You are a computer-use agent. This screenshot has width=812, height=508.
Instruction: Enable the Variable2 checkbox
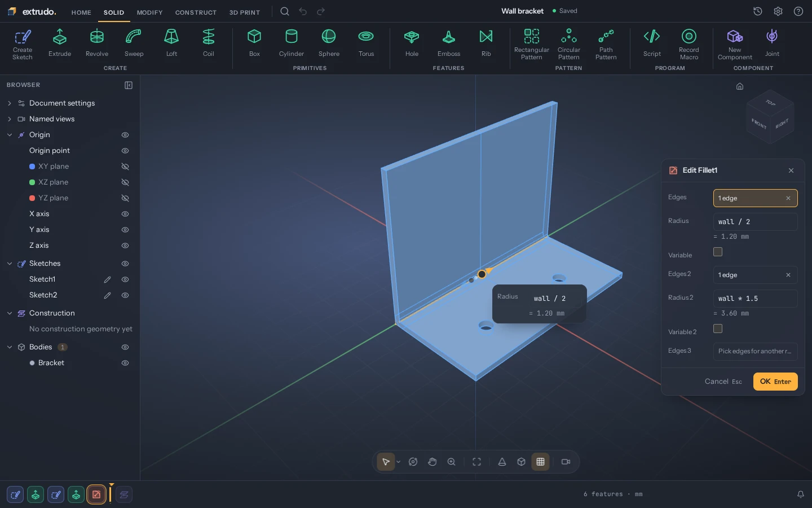[718, 329]
